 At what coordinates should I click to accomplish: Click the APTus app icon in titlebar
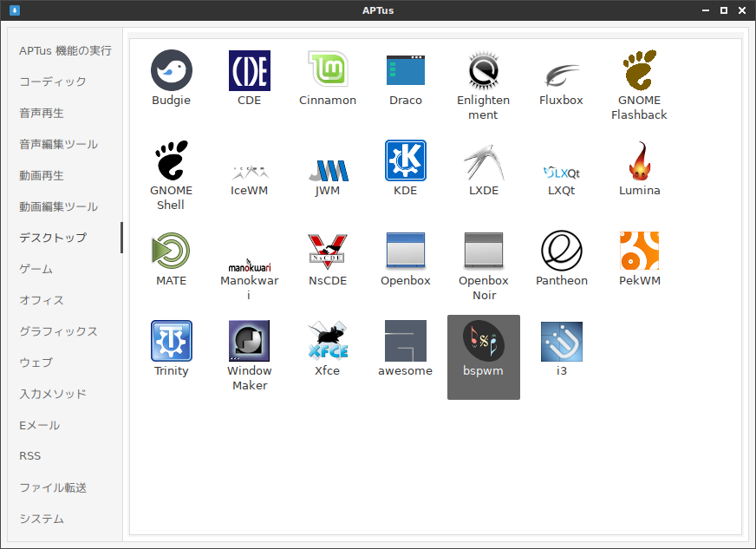(15, 10)
